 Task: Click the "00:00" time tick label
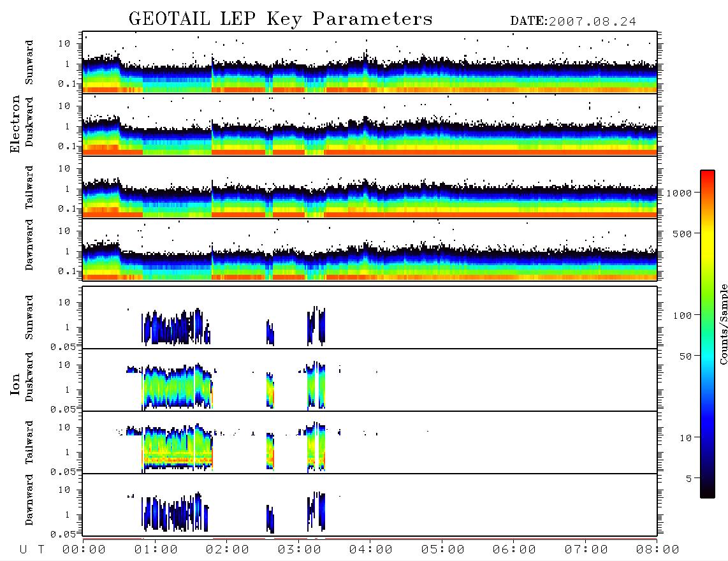pyautogui.click(x=84, y=550)
